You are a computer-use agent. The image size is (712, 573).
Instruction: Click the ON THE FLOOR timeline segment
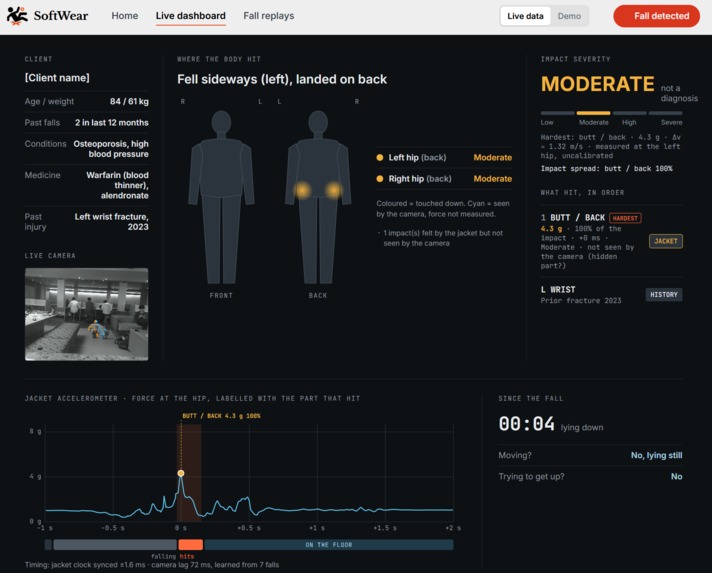[x=329, y=545]
